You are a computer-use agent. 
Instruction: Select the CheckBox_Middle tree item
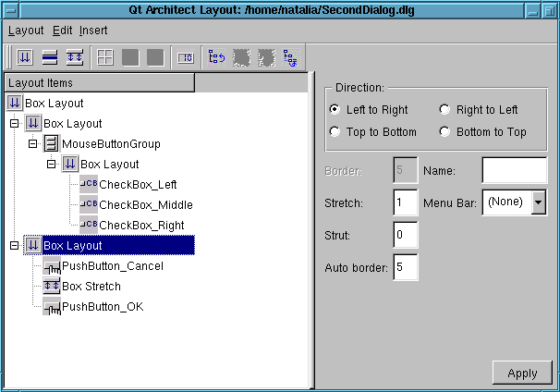pos(146,204)
